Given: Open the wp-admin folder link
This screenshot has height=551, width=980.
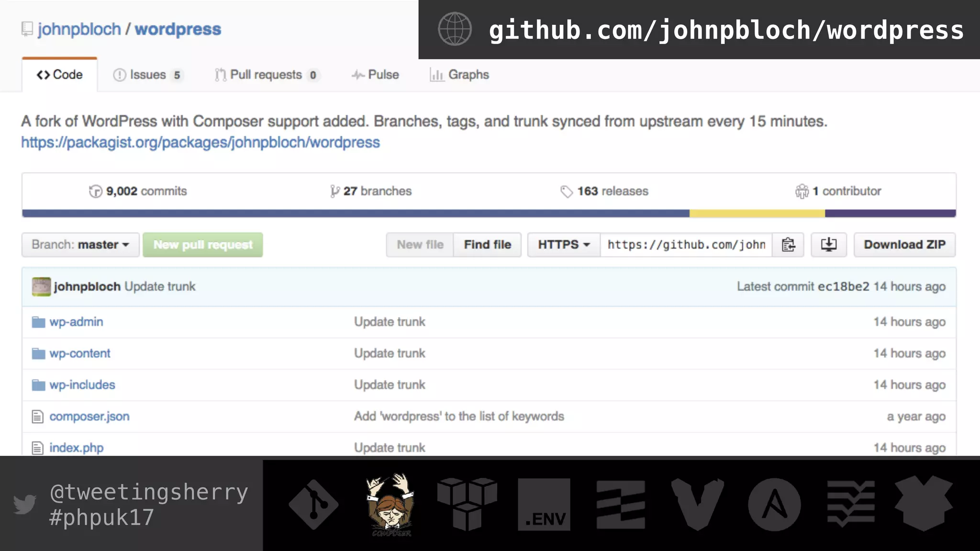Looking at the screenshot, I should coord(76,322).
